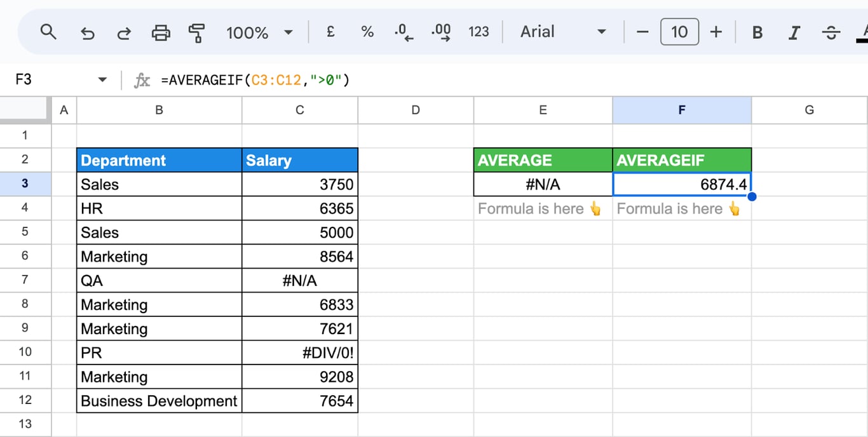Select the #DIV/0! error cell
Viewport: 868px width, 437px height.
(x=300, y=353)
